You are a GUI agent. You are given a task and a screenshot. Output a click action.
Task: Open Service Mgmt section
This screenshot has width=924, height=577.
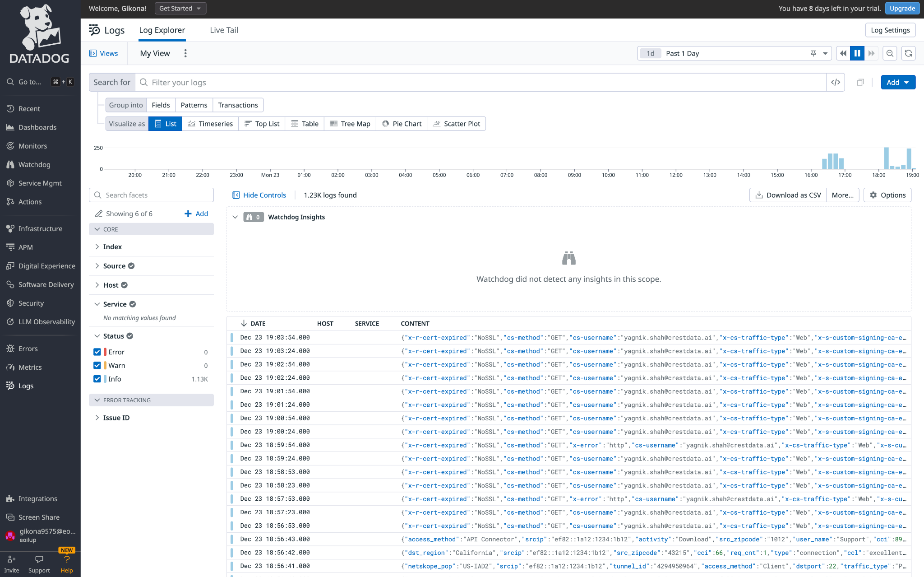point(40,183)
